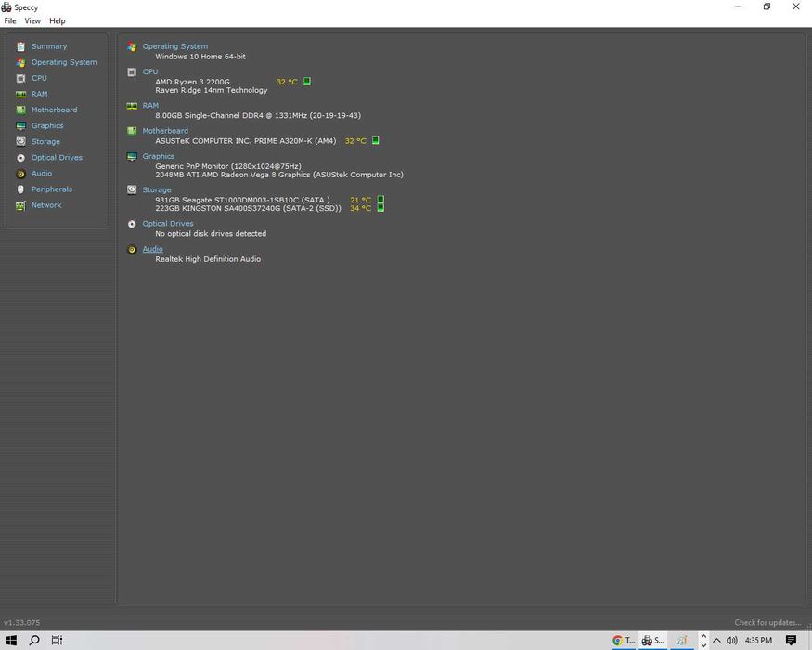The width and height of the screenshot is (812, 650).
Task: Open the View menu
Action: tap(32, 20)
